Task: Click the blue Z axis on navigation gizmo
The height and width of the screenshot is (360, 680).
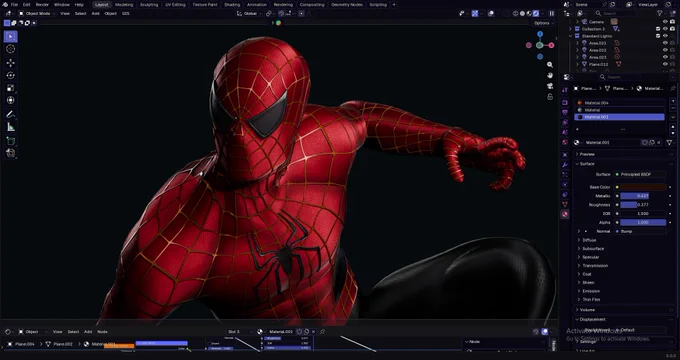Action: (540, 34)
